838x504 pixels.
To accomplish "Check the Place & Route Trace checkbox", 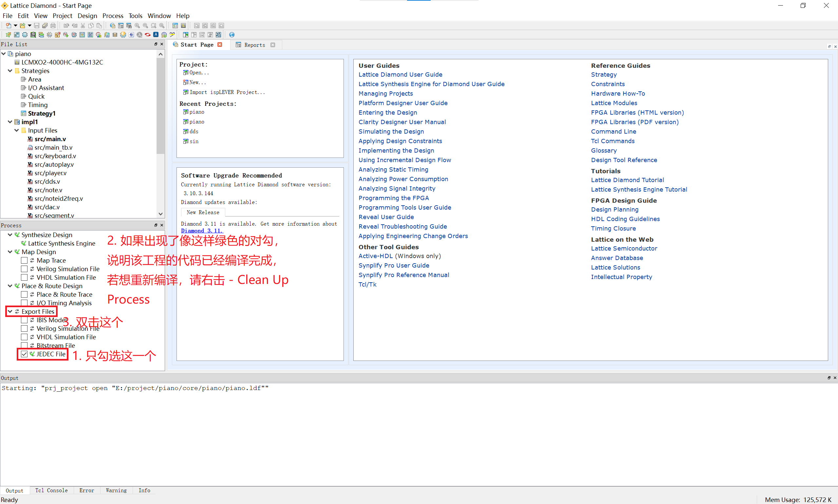I will coord(24,294).
